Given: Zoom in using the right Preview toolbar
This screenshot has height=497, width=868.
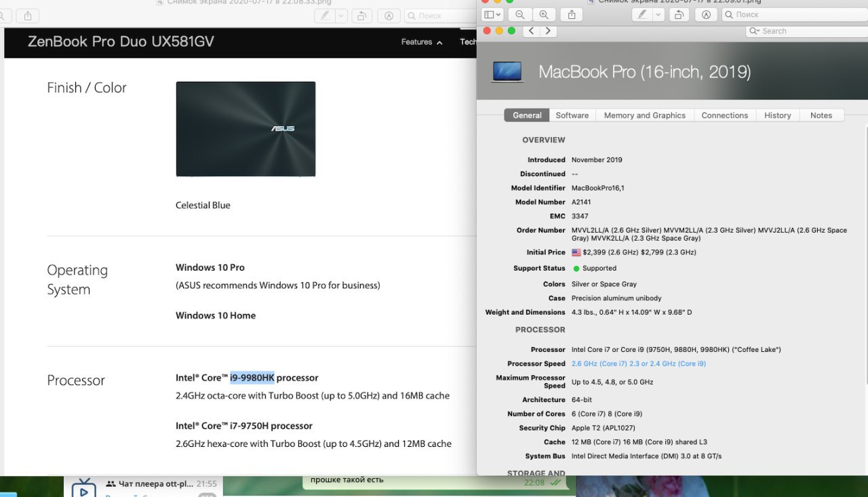Looking at the screenshot, I should point(543,14).
